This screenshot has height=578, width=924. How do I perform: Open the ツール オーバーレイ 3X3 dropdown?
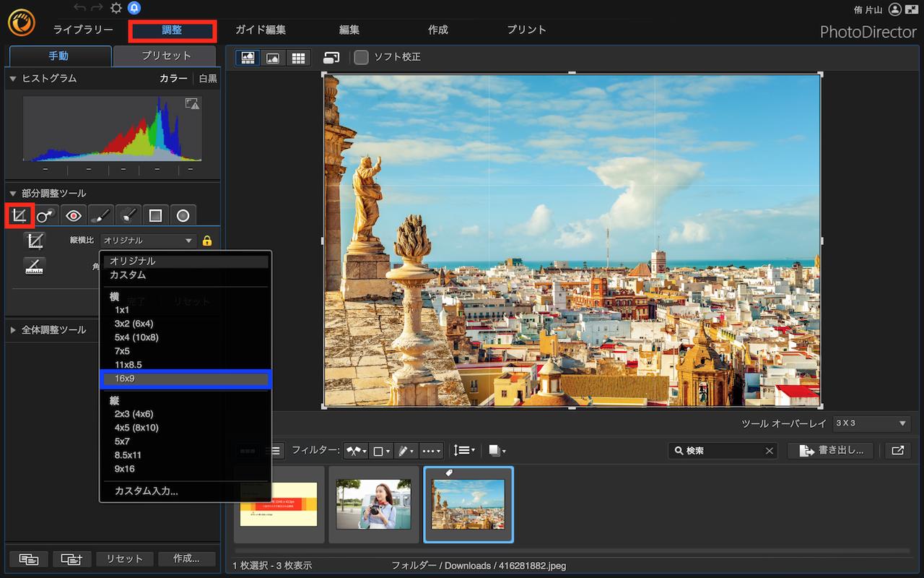[871, 423]
